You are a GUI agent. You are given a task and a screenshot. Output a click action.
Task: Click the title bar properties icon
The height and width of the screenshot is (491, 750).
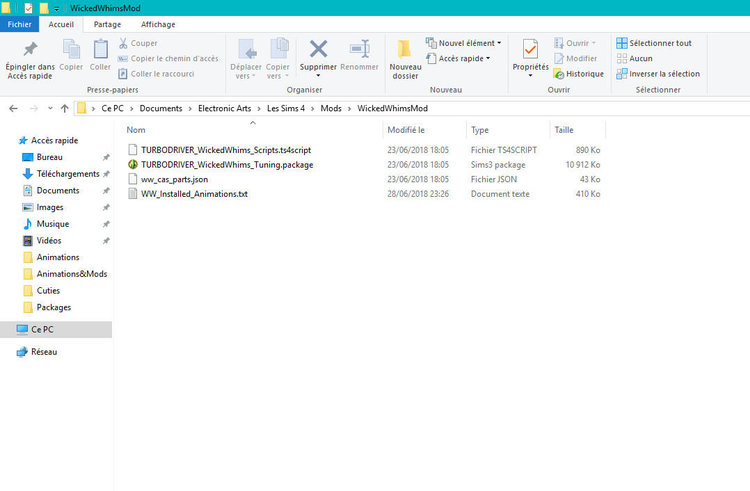[x=28, y=8]
